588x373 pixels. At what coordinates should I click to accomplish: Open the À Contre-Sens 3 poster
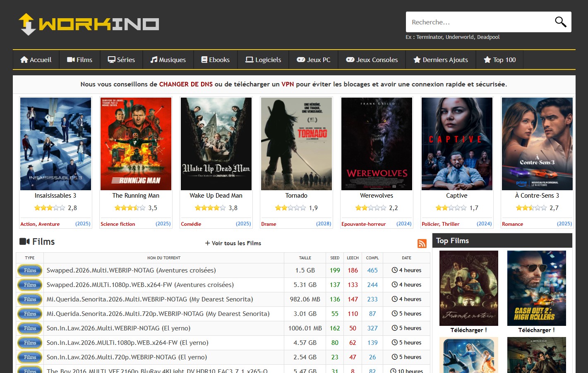(x=537, y=144)
